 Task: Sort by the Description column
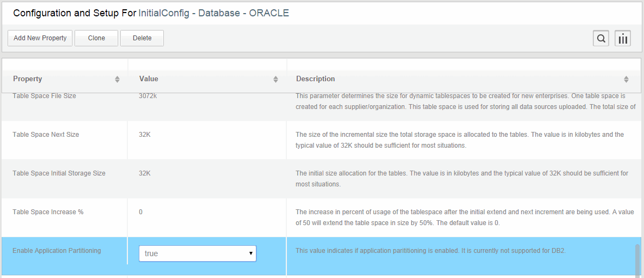627,79
